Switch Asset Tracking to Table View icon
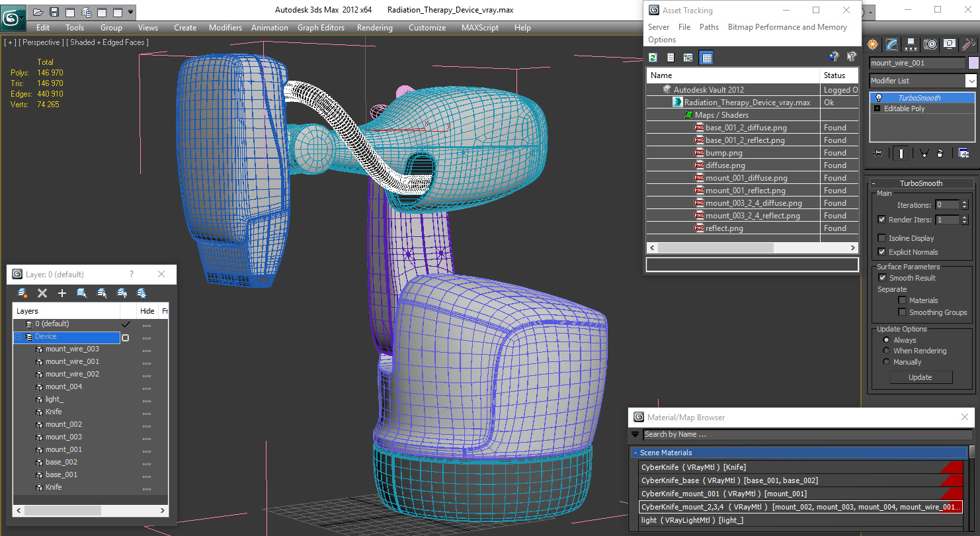 [x=706, y=58]
